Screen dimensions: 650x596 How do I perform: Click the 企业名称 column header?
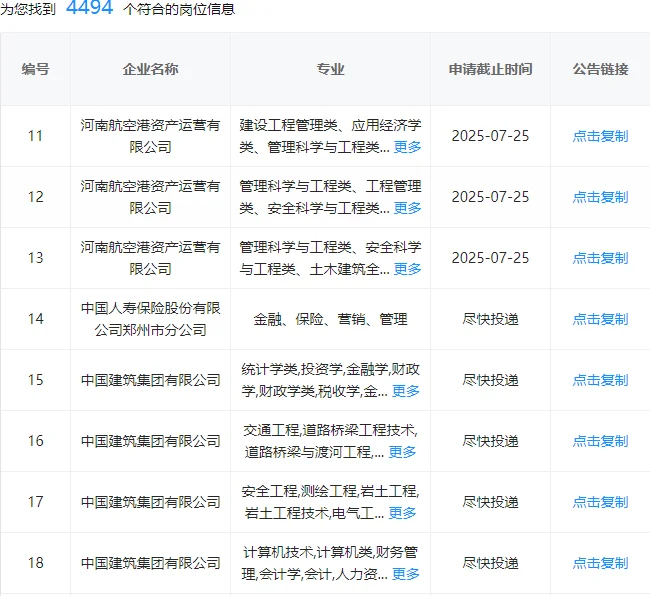150,69
